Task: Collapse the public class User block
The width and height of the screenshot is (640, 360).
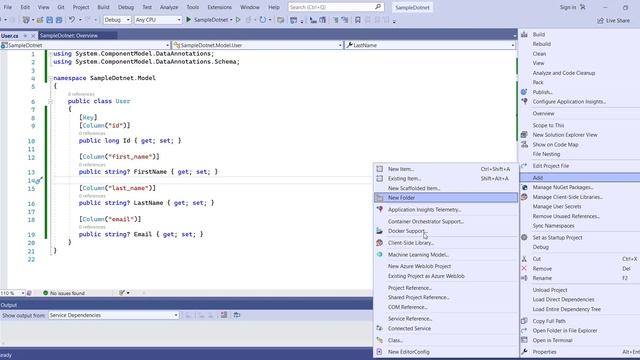Action: click(51, 101)
